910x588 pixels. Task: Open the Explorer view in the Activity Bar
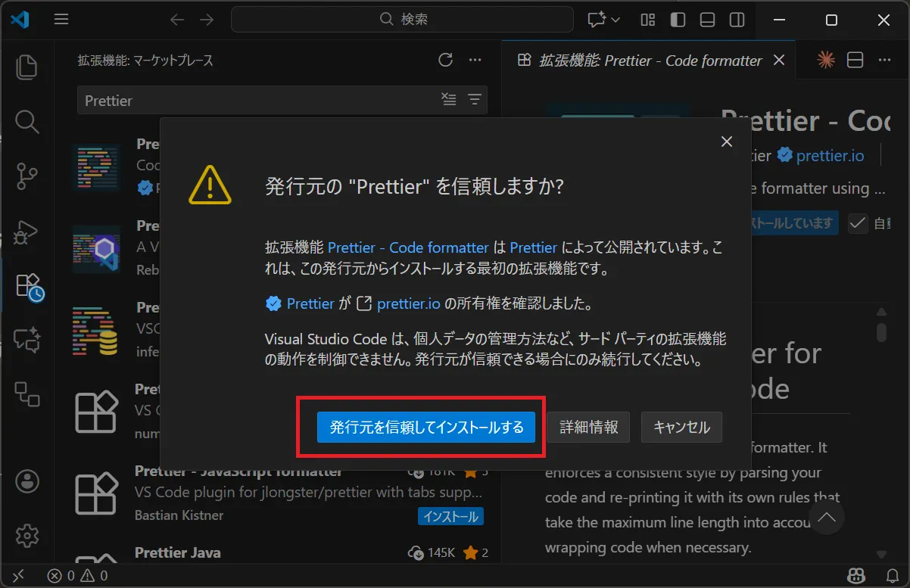pyautogui.click(x=27, y=67)
